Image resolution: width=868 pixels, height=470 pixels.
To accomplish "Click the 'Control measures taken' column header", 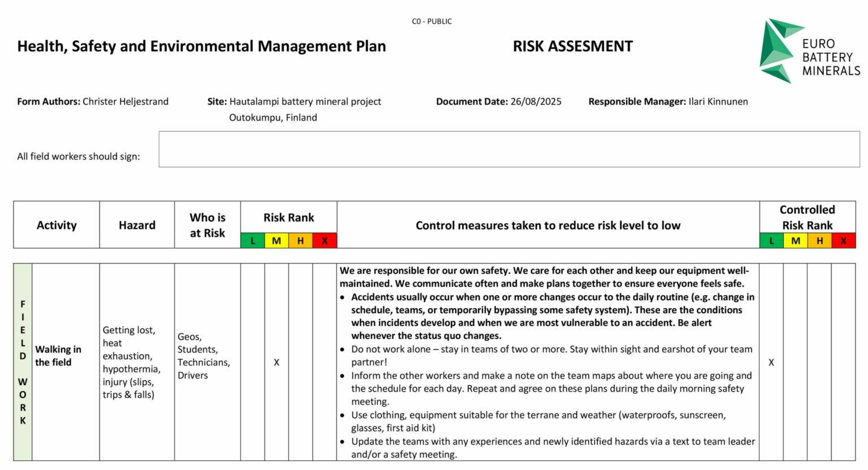I will [x=548, y=225].
